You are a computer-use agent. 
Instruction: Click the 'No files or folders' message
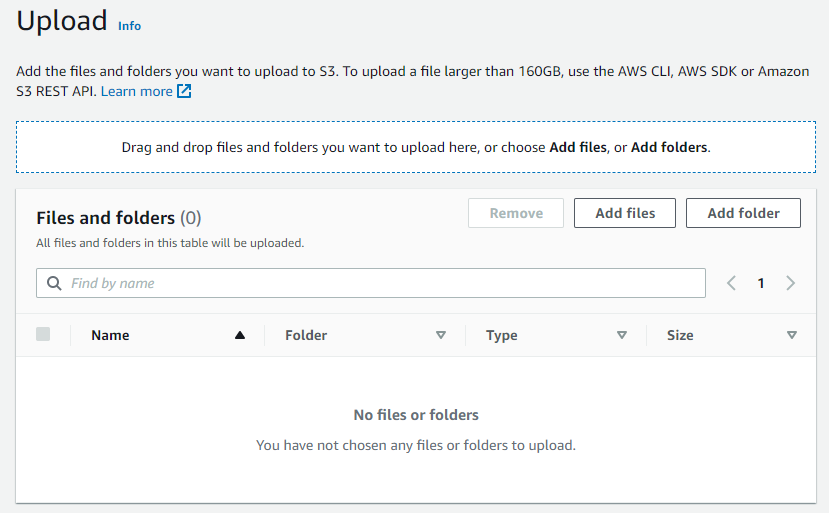pos(416,415)
